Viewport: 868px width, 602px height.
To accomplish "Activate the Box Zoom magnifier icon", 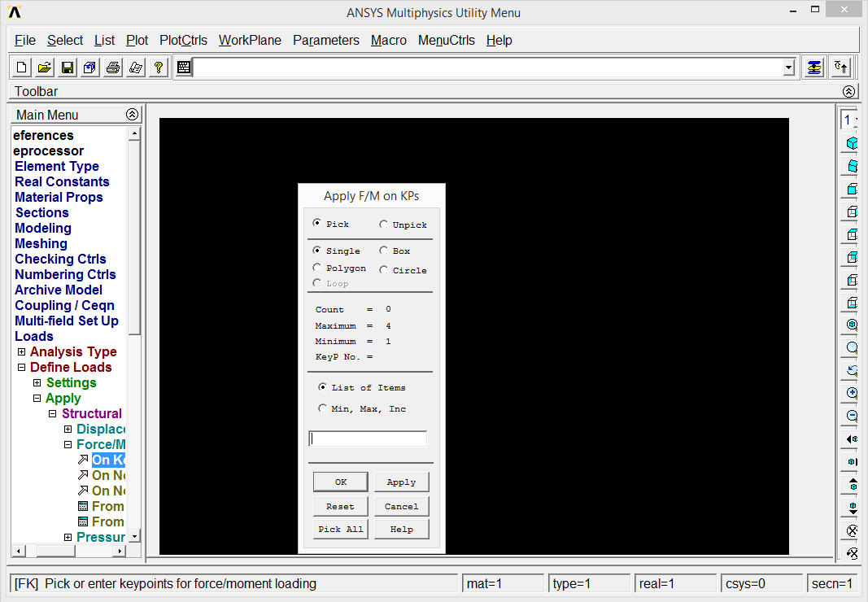I will click(852, 347).
